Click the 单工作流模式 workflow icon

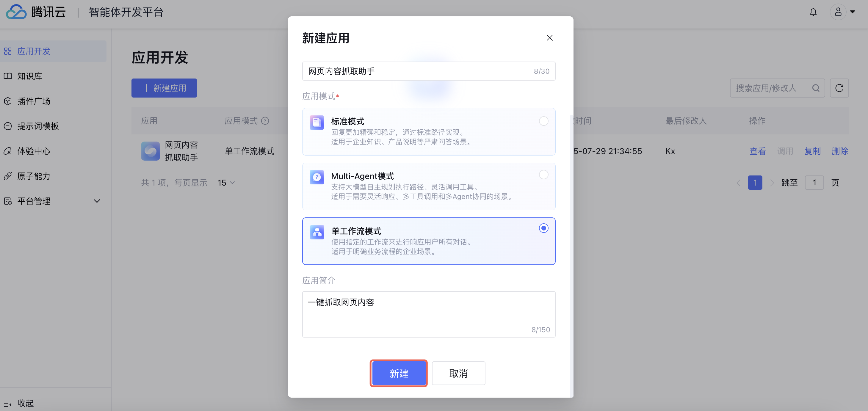(317, 232)
